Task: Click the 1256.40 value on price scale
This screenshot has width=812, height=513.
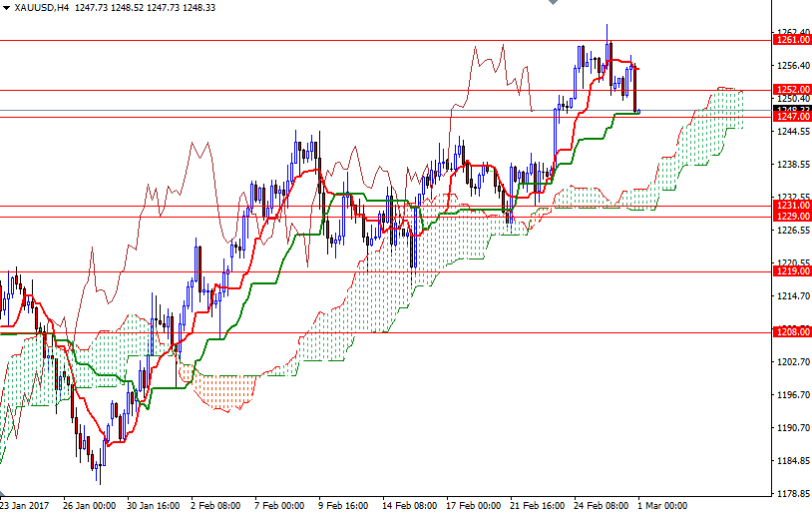Action: (x=792, y=66)
